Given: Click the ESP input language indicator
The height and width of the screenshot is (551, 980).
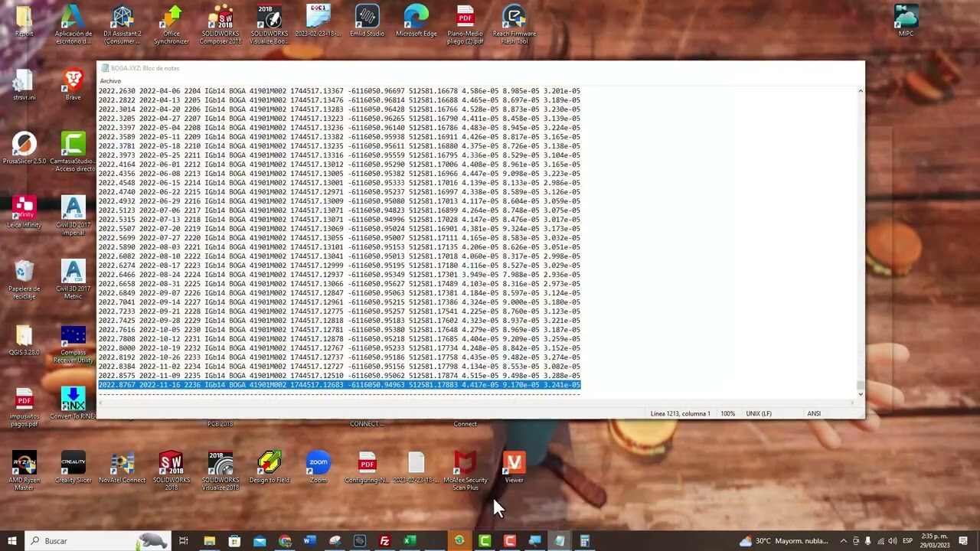Looking at the screenshot, I should pos(907,541).
